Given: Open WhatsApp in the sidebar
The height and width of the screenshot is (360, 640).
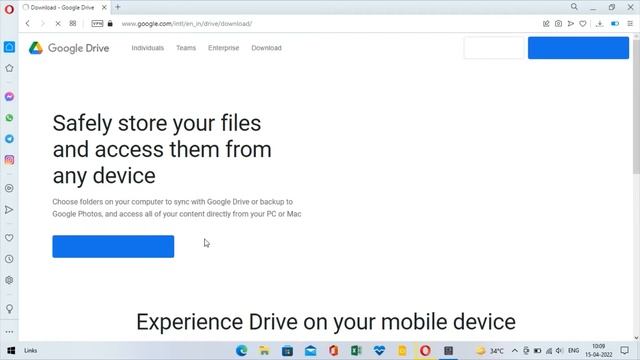Looking at the screenshot, I should (x=9, y=118).
